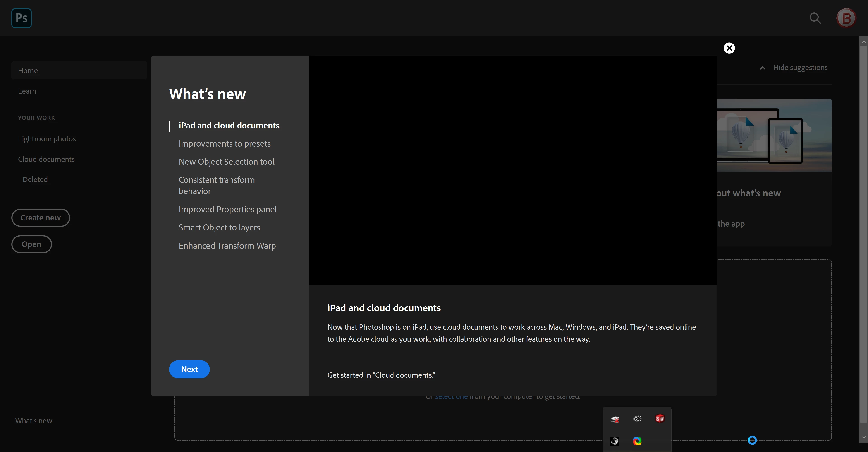The width and height of the screenshot is (868, 452).
Task: Close the What's new dialog
Action: [x=729, y=48]
